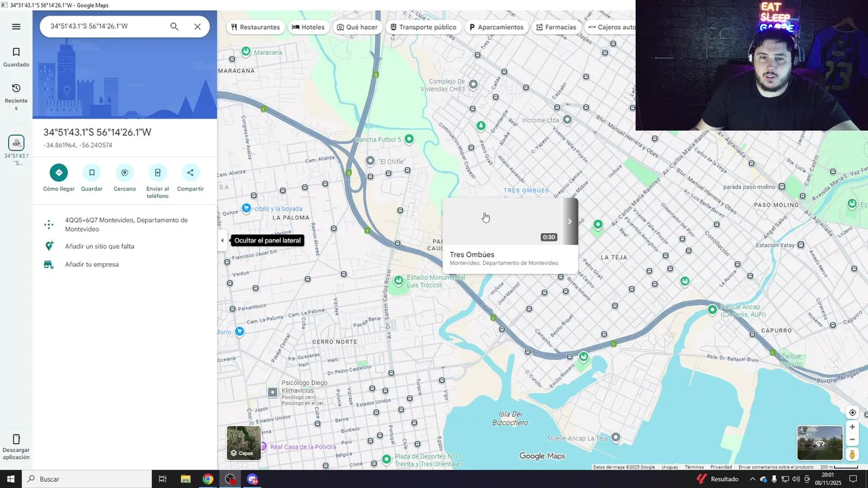Click the volume speaker tray icon
Screen dimensions: 868x488
pyautogui.click(x=796, y=479)
